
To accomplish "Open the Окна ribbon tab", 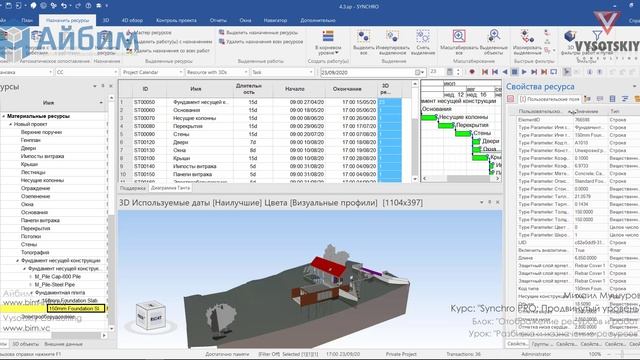I will tap(245, 20).
